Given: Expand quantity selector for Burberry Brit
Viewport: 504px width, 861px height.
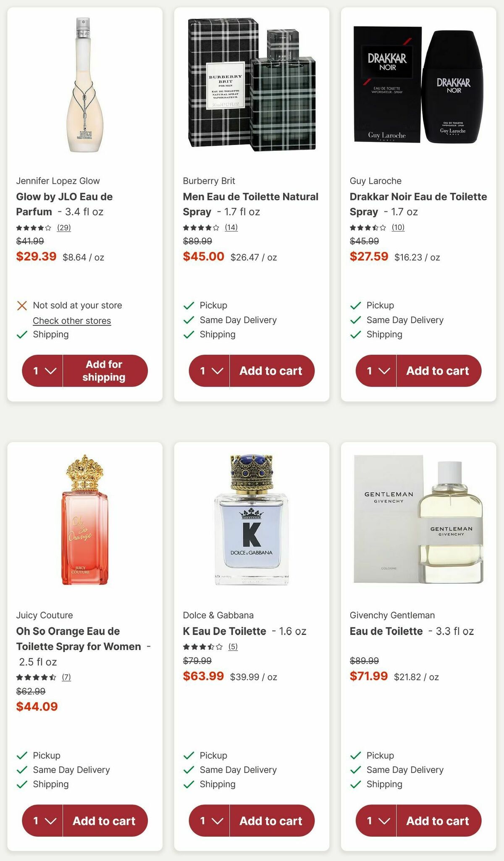Looking at the screenshot, I should point(210,371).
